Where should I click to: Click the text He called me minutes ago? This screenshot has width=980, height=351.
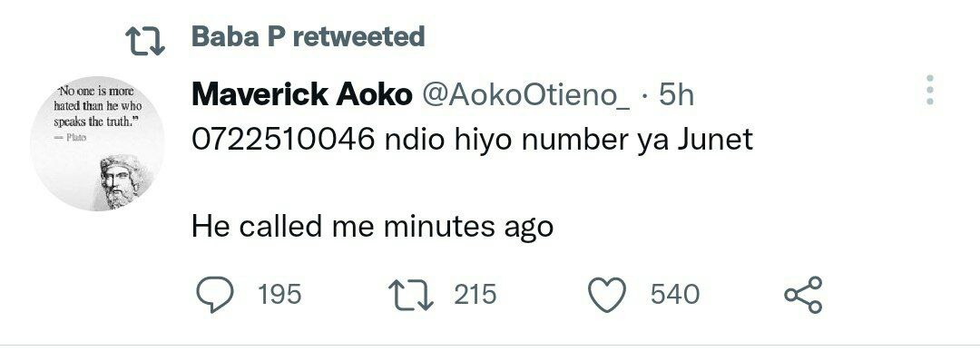(373, 227)
